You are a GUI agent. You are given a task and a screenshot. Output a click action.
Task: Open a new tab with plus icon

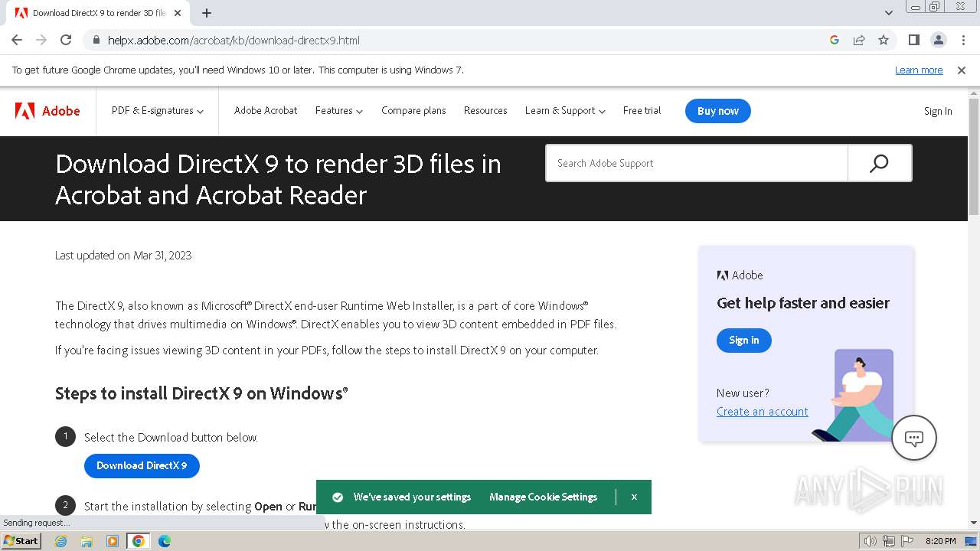click(207, 13)
